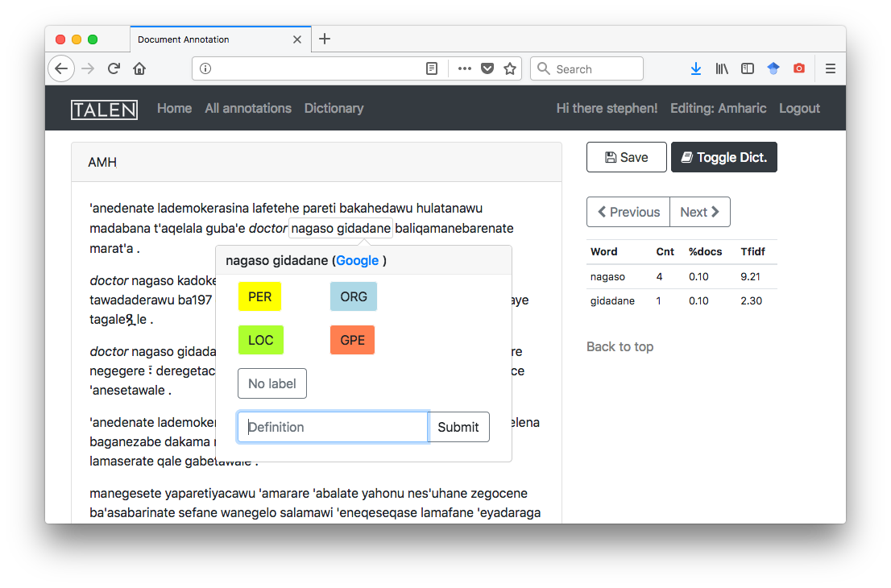
Task: Click the TALEN logo
Action: (x=105, y=109)
